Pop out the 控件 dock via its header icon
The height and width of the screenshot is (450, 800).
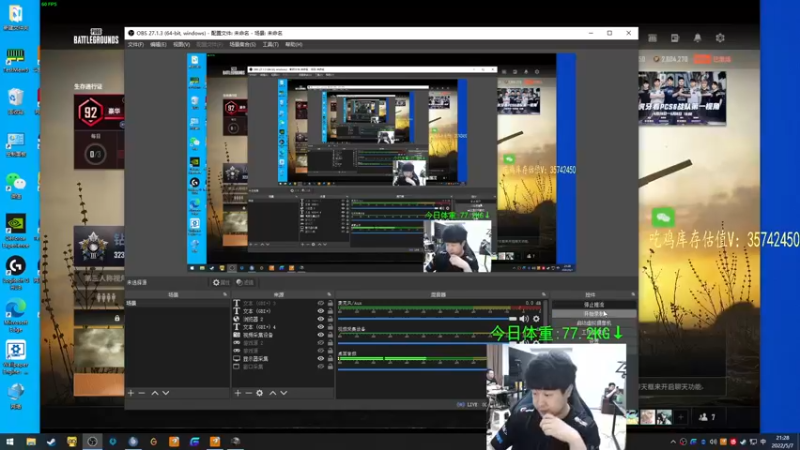tap(633, 294)
